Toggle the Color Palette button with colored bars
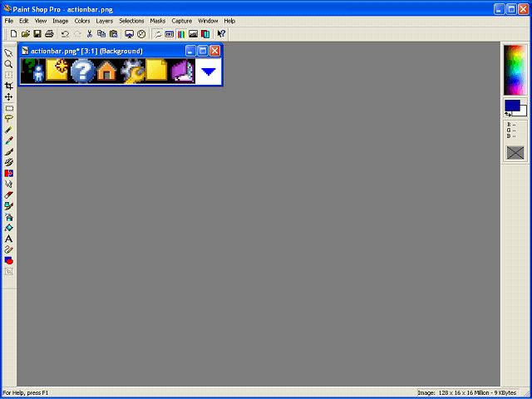This screenshot has height=399, width=532. click(181, 33)
